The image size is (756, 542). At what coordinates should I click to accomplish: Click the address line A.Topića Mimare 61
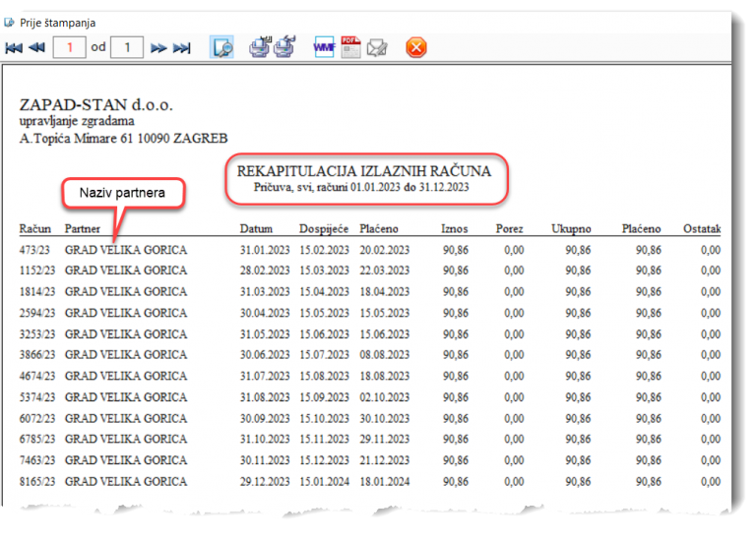click(76, 139)
